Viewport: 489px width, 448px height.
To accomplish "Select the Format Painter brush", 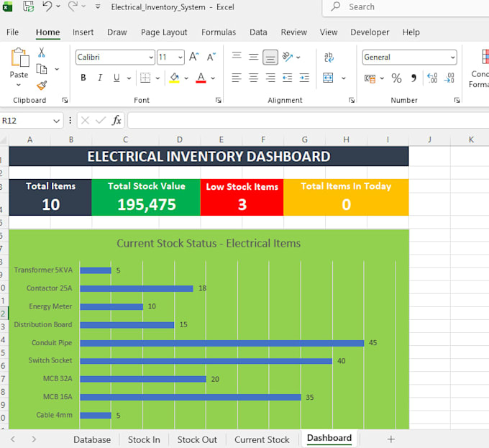I will (42, 86).
